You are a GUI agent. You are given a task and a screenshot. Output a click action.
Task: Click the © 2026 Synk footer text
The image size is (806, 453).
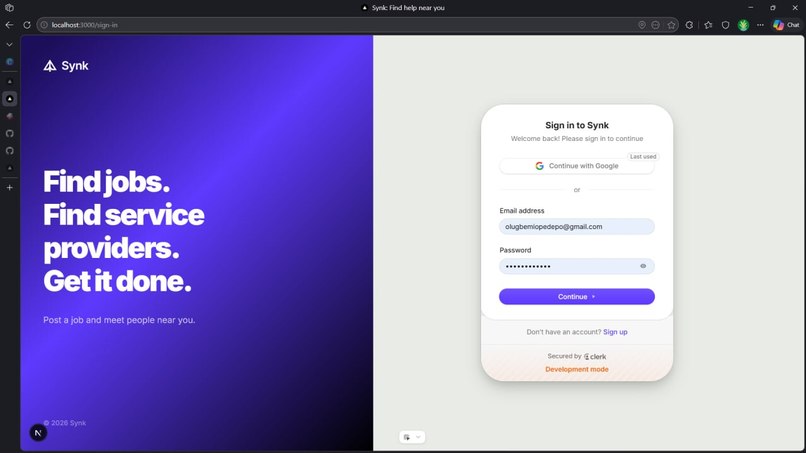click(x=65, y=423)
